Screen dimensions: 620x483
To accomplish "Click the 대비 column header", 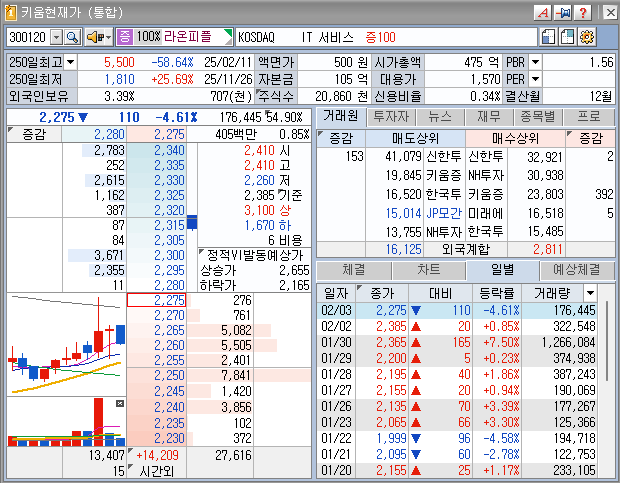I will (x=440, y=293).
